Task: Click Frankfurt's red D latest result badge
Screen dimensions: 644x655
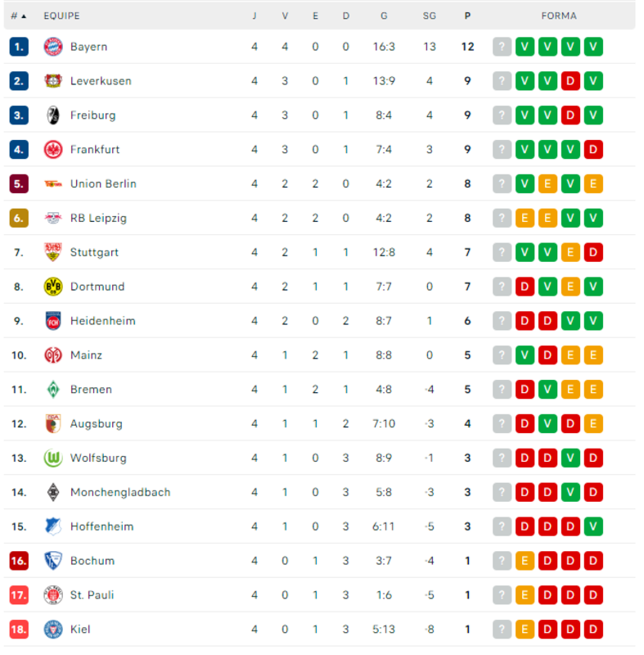Action: click(x=593, y=149)
